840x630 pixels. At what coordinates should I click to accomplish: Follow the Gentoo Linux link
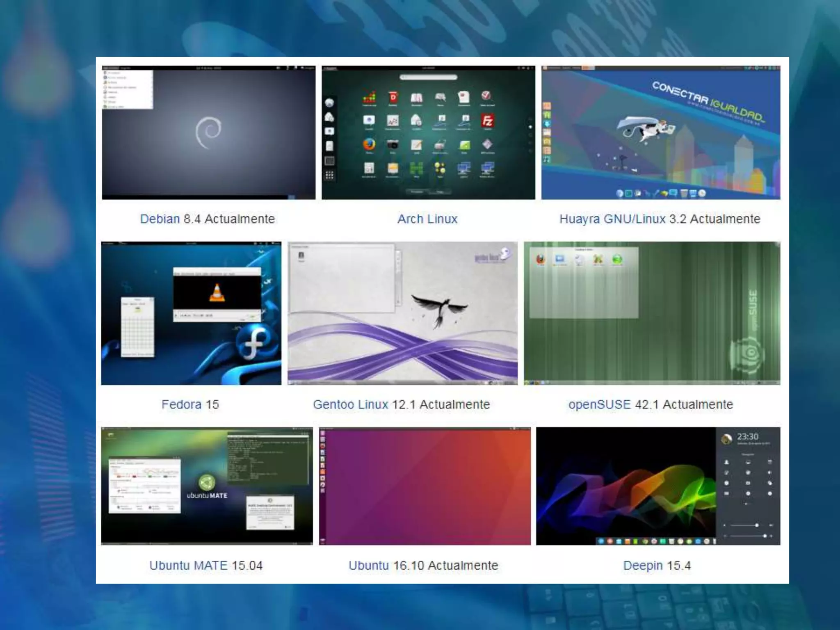point(350,404)
